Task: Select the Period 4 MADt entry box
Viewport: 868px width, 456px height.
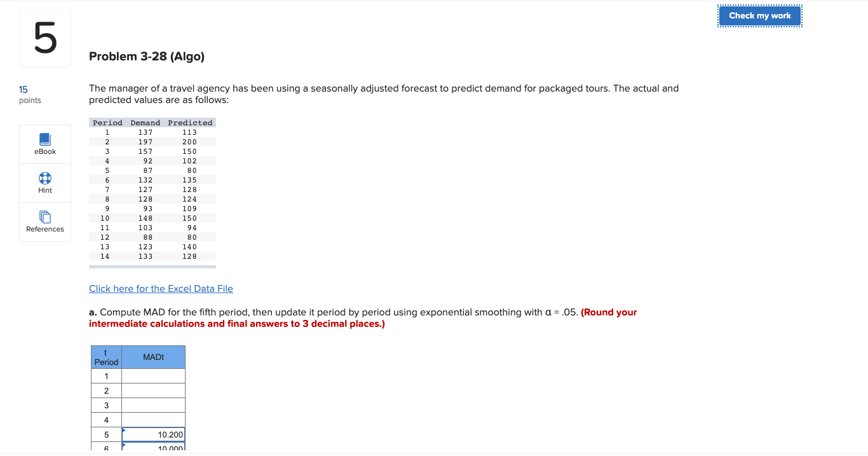Action: click(153, 420)
